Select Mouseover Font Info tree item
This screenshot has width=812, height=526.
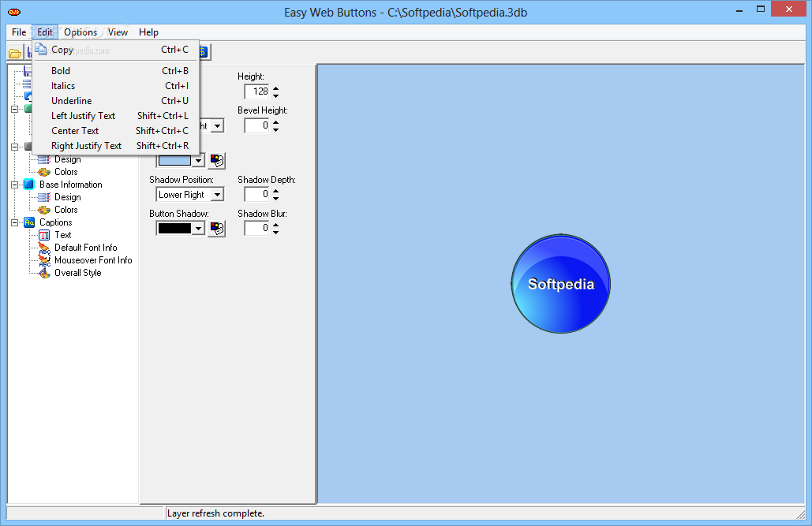[x=93, y=260]
